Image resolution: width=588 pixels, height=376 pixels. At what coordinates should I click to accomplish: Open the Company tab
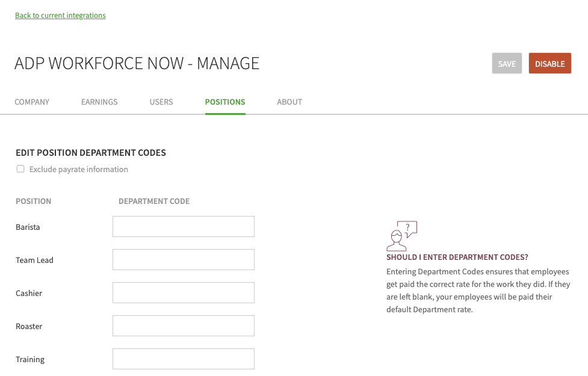tap(32, 102)
